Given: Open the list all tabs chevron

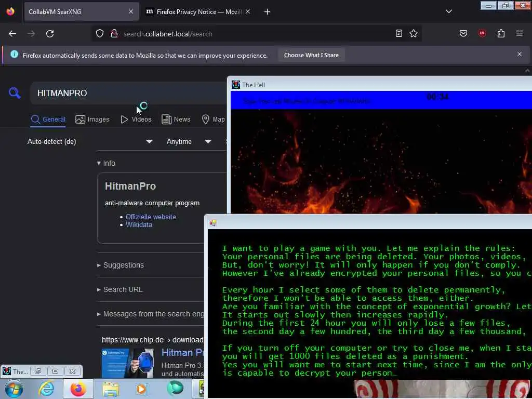Looking at the screenshot, I should point(449,11).
